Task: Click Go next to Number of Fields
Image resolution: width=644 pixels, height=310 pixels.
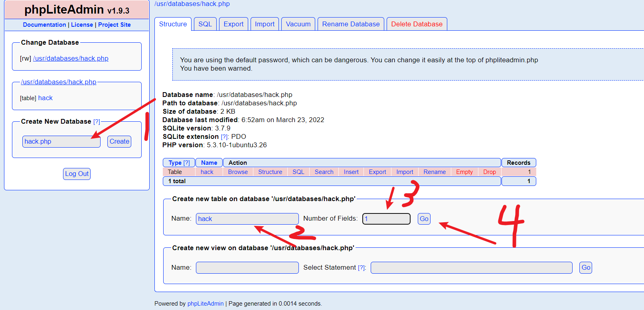Action: (424, 219)
